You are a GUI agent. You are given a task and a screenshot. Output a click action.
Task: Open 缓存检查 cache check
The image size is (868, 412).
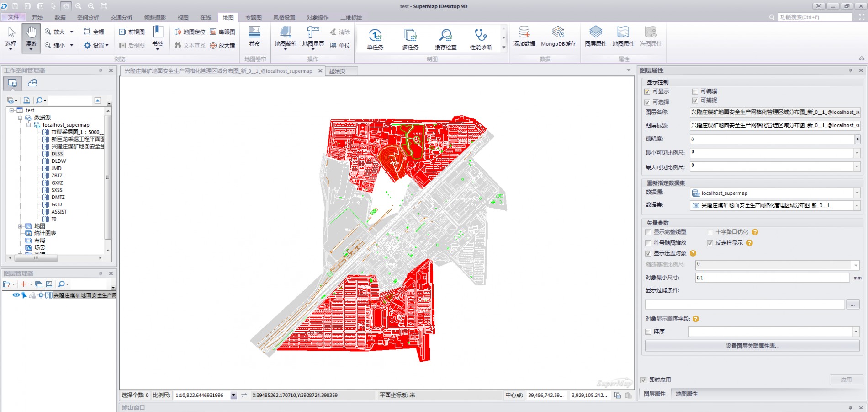point(445,39)
